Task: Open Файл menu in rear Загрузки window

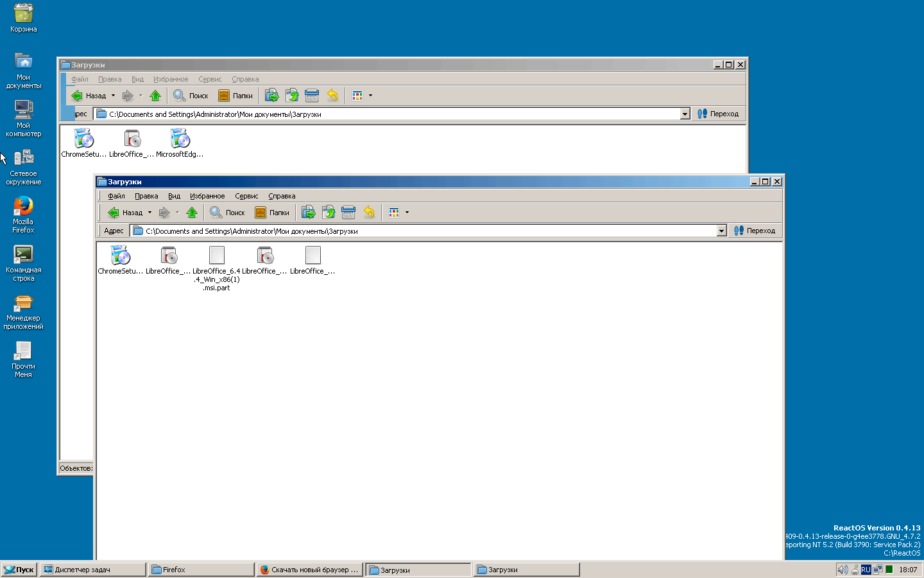Action: tap(80, 79)
